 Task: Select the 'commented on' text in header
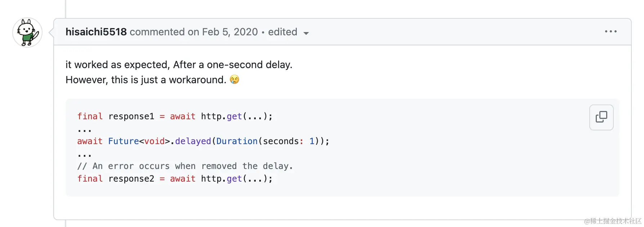(x=165, y=32)
